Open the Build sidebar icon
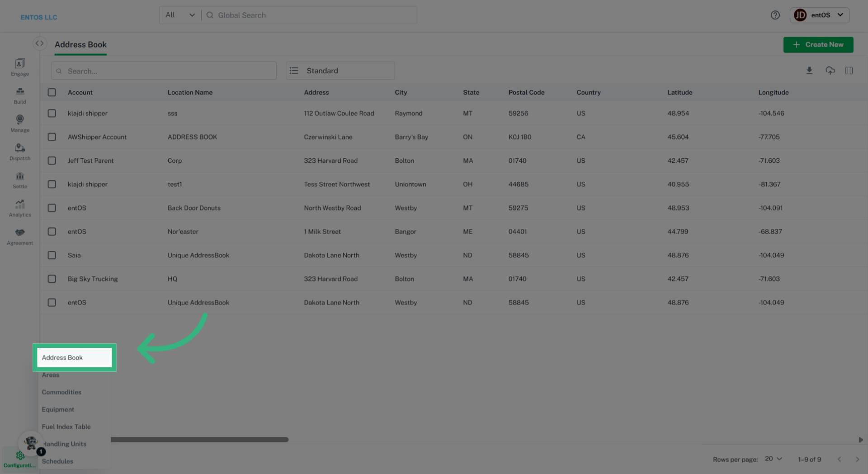This screenshot has height=474, width=868. point(20,95)
